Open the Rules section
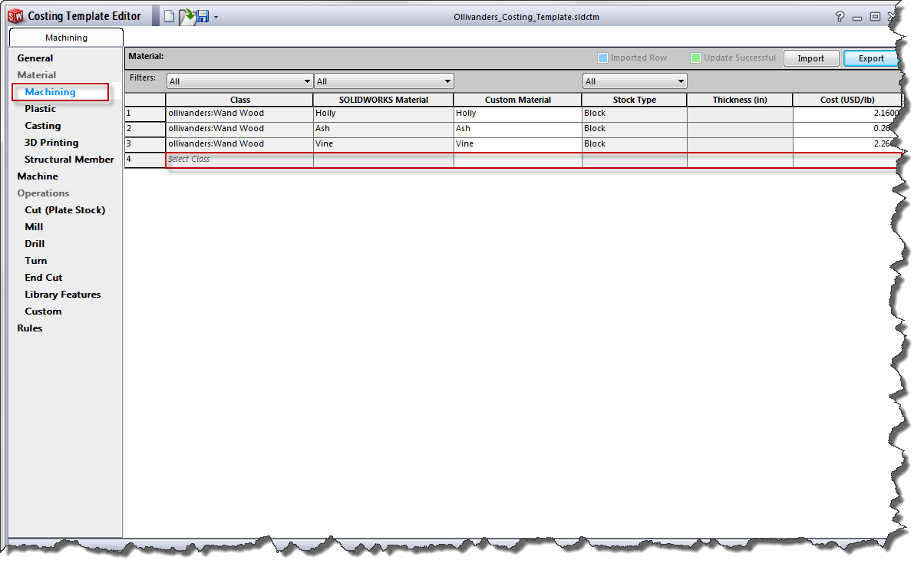924x570 pixels. pos(30,328)
